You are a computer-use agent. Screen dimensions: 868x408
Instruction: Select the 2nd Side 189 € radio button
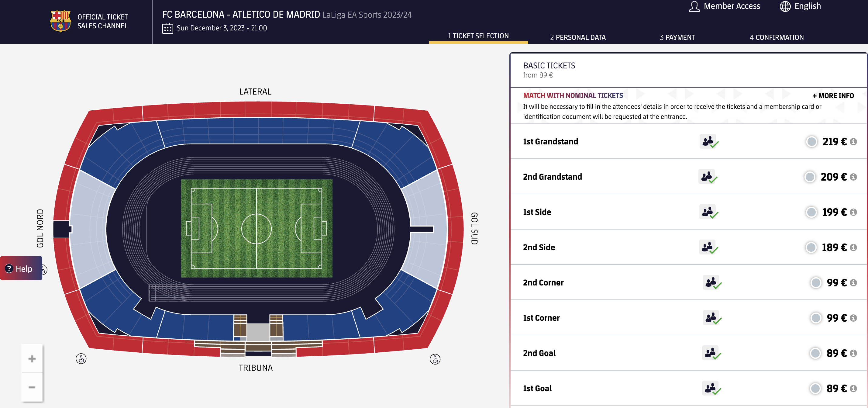[811, 247]
